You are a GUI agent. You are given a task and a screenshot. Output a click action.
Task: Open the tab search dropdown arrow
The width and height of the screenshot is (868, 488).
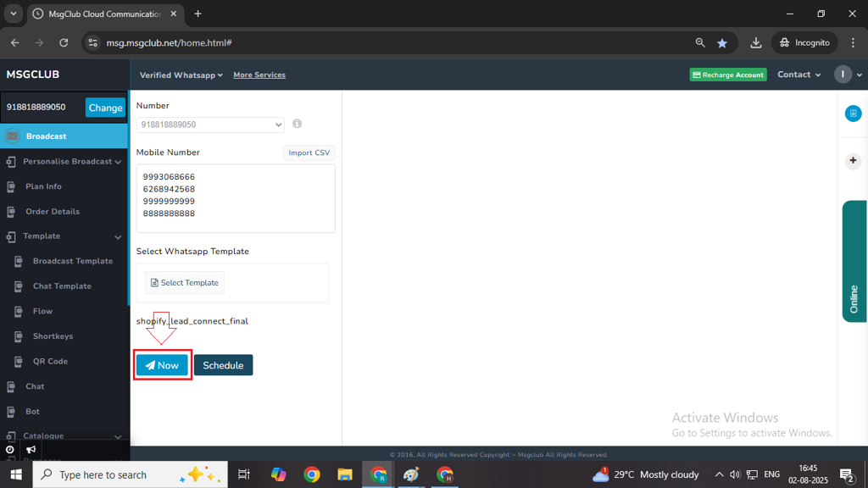[x=14, y=14]
